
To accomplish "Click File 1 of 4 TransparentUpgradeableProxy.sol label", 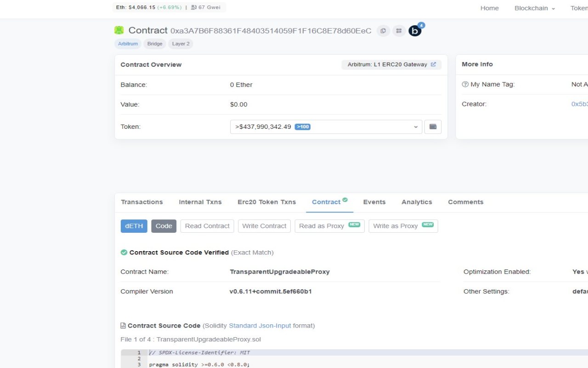I will (x=191, y=339).
